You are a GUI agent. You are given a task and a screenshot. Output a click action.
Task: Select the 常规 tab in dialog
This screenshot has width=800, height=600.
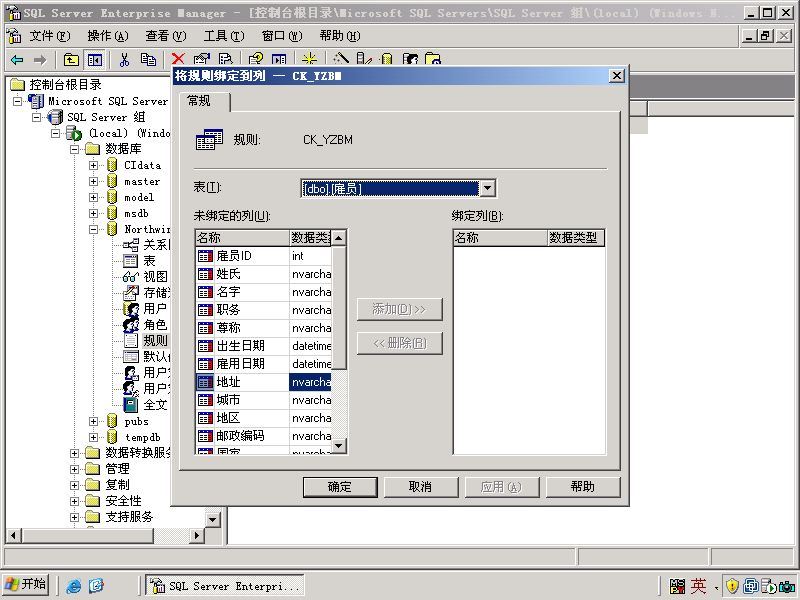[x=205, y=101]
